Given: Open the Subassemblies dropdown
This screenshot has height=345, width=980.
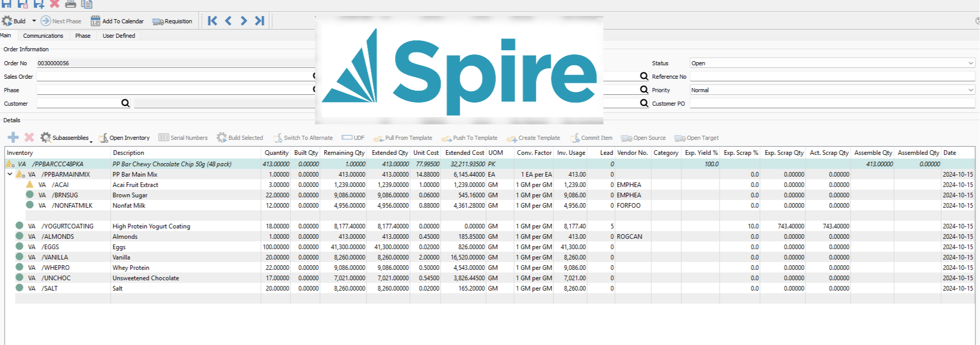Looking at the screenshot, I should (66, 138).
